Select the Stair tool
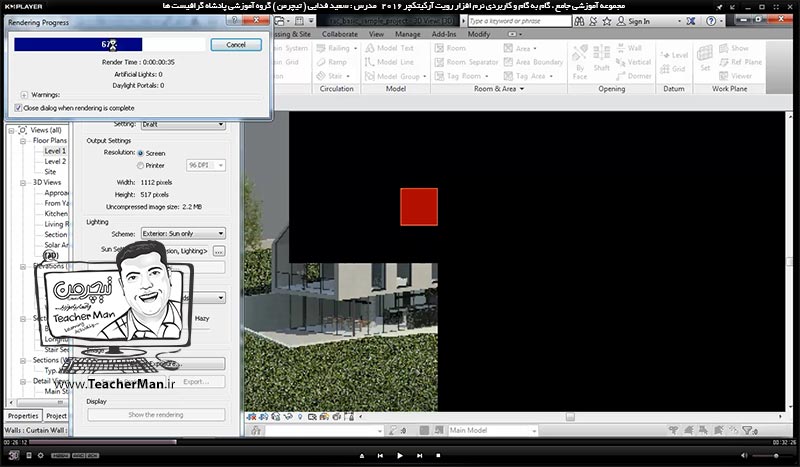 tap(330, 76)
